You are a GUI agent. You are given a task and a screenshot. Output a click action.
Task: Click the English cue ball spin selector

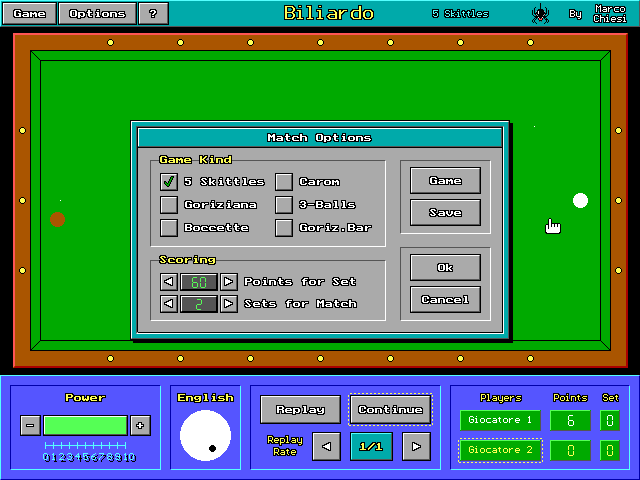(x=205, y=436)
